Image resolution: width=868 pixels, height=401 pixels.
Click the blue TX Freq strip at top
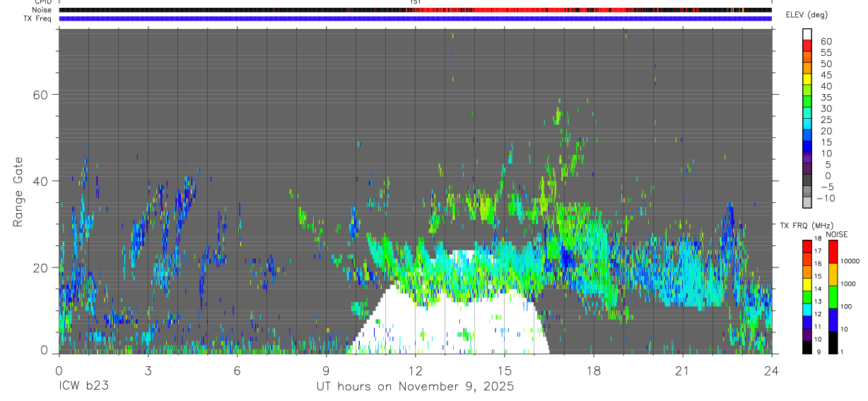pos(415,18)
